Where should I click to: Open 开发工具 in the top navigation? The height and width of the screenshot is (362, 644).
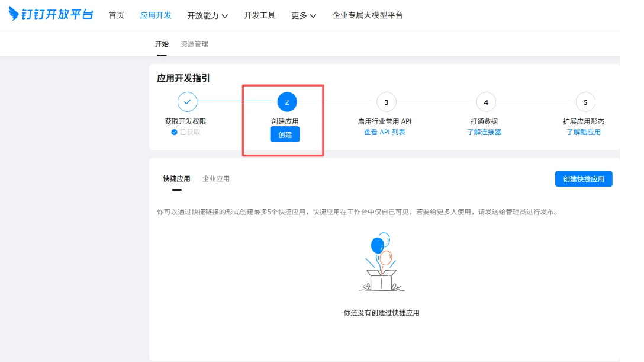pyautogui.click(x=259, y=15)
